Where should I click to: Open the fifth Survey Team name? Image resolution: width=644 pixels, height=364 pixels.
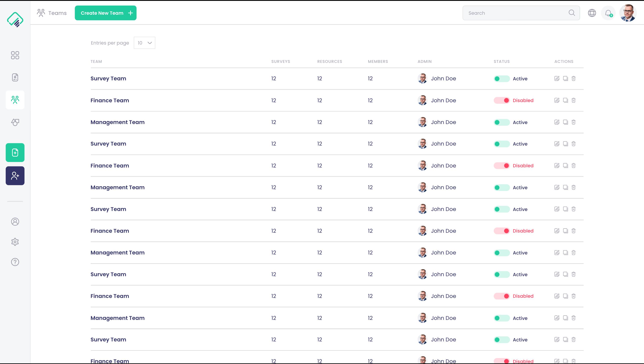[x=108, y=340]
